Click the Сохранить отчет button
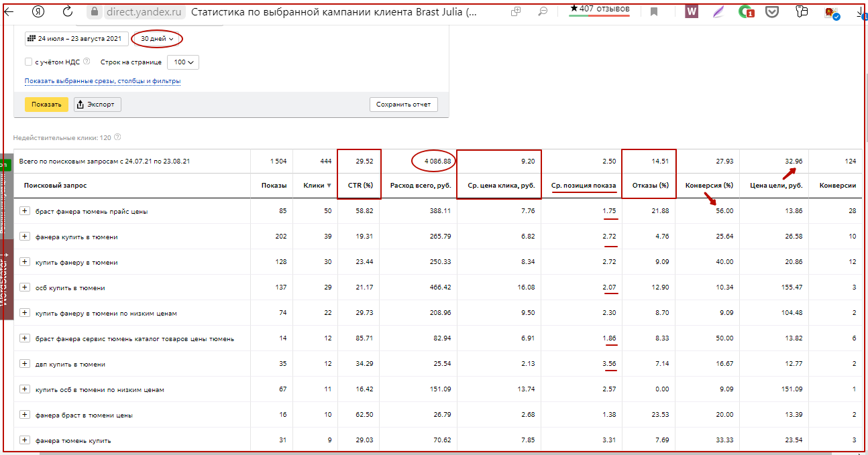868x455 pixels. [403, 105]
